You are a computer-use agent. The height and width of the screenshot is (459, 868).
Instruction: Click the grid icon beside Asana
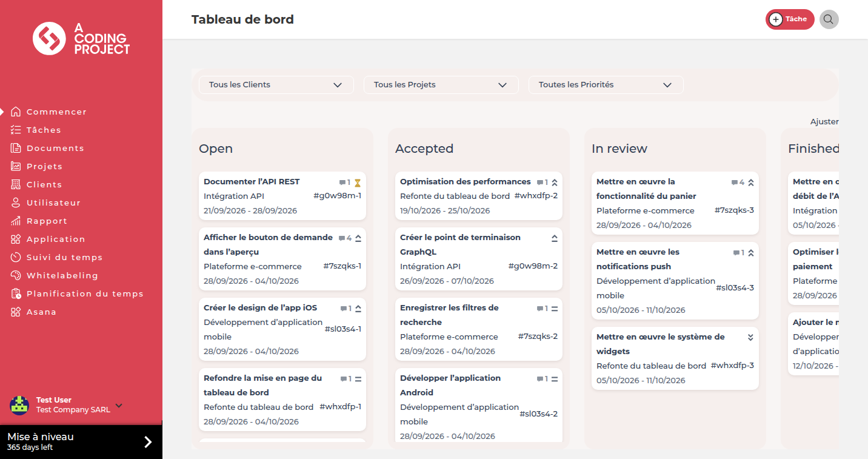16,312
